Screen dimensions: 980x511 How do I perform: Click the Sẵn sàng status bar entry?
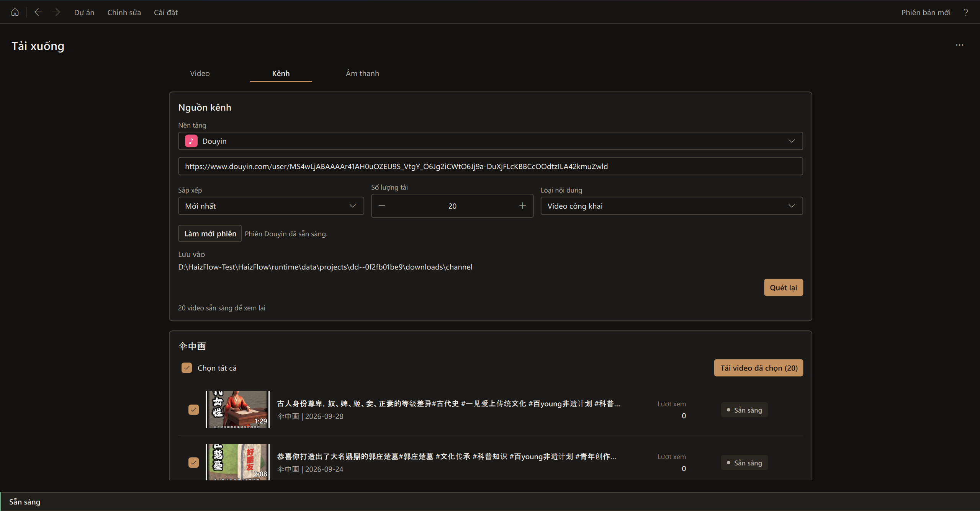pos(25,502)
